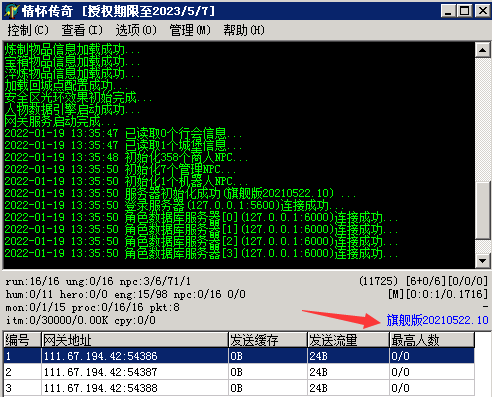Viewport: 492px width, 397px height.
Task: Maximize the 情怀传奇 window
Action: [x=464, y=11]
